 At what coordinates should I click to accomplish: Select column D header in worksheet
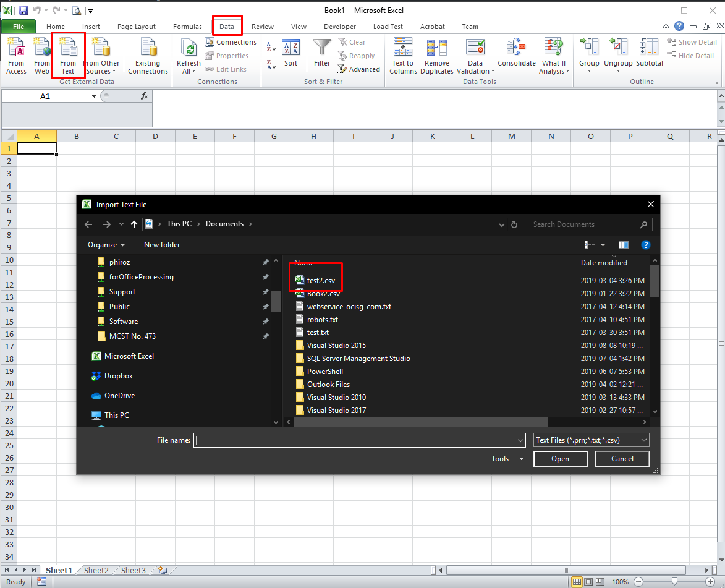pos(155,136)
